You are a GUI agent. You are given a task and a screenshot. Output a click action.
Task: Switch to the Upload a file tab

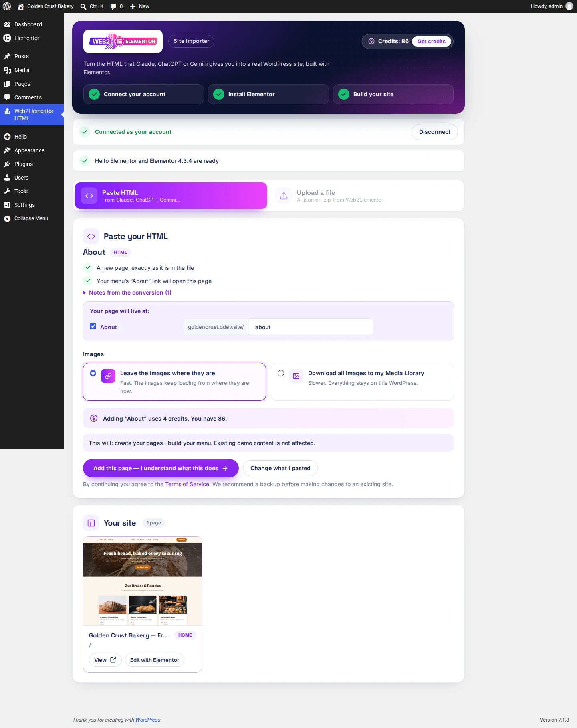365,196
